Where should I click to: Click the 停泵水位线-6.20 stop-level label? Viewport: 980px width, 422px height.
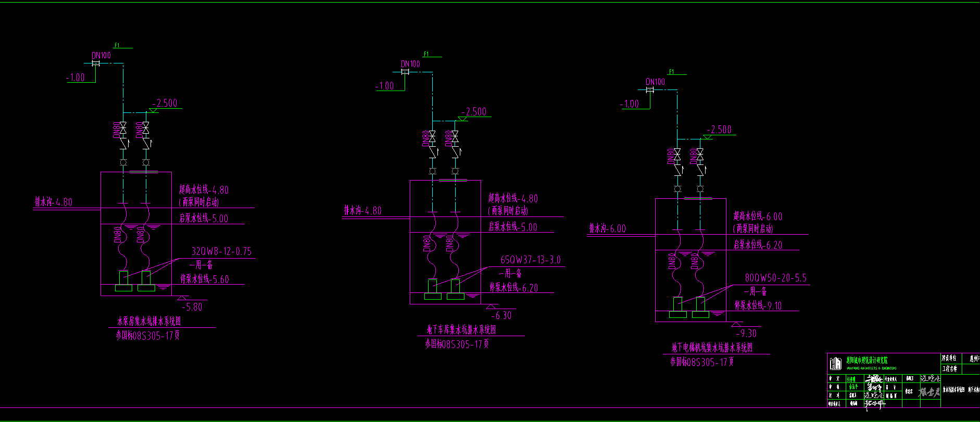(513, 288)
